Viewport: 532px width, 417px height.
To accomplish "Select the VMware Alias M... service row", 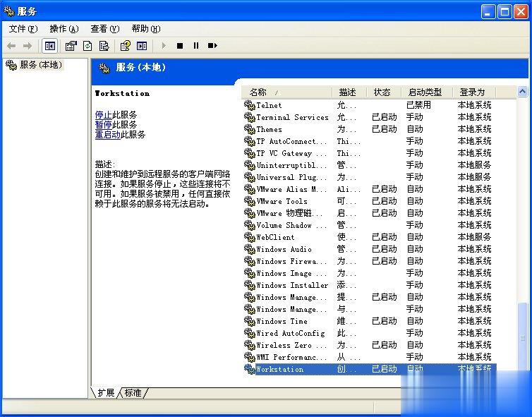I will (x=370, y=189).
